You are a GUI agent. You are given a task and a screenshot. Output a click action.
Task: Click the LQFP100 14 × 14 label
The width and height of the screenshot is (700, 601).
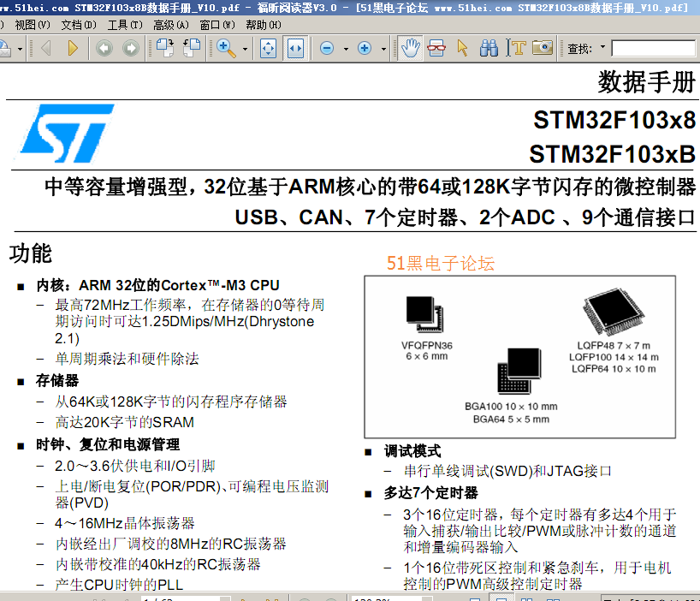pyautogui.click(x=614, y=357)
